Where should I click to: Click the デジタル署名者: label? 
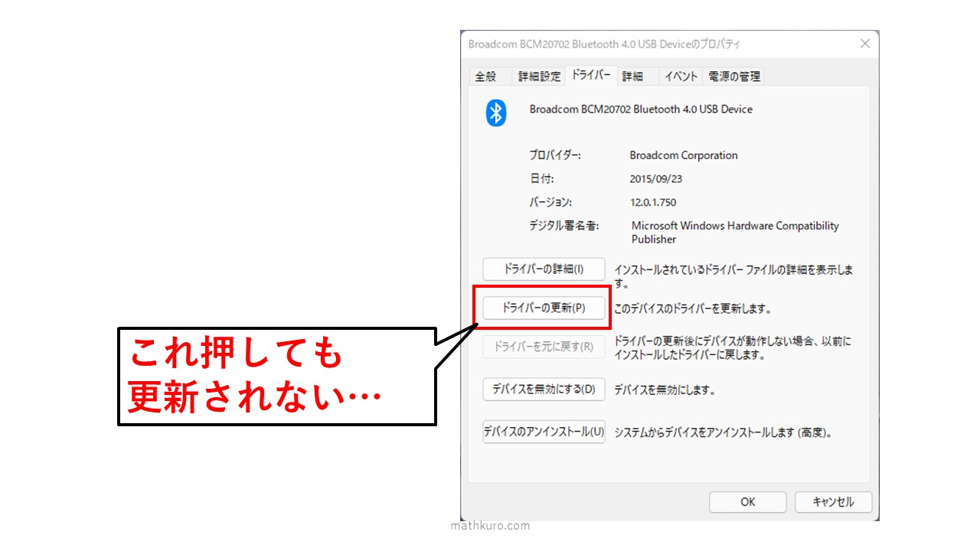point(564,226)
